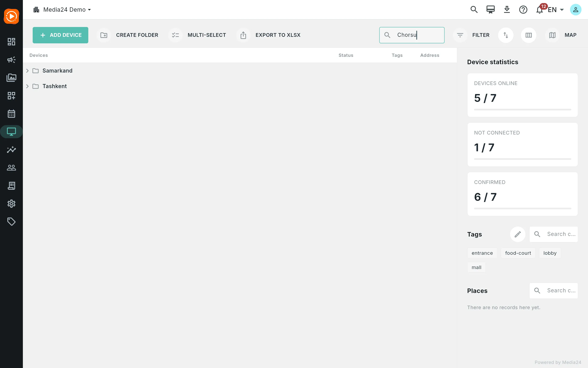Open the Widgets/apps sidebar icon
The width and height of the screenshot is (588, 368).
coord(11,96)
